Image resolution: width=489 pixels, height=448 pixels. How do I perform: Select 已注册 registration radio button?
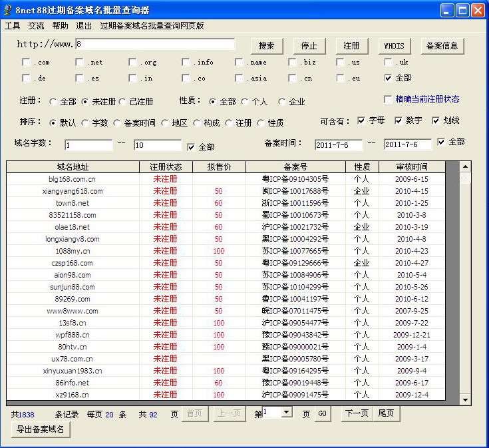pos(122,102)
